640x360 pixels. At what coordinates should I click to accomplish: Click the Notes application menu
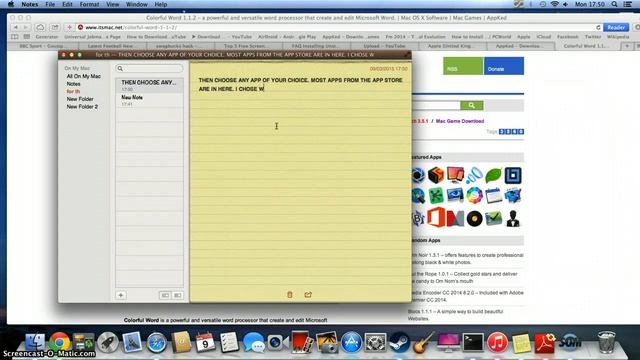click(x=30, y=4)
